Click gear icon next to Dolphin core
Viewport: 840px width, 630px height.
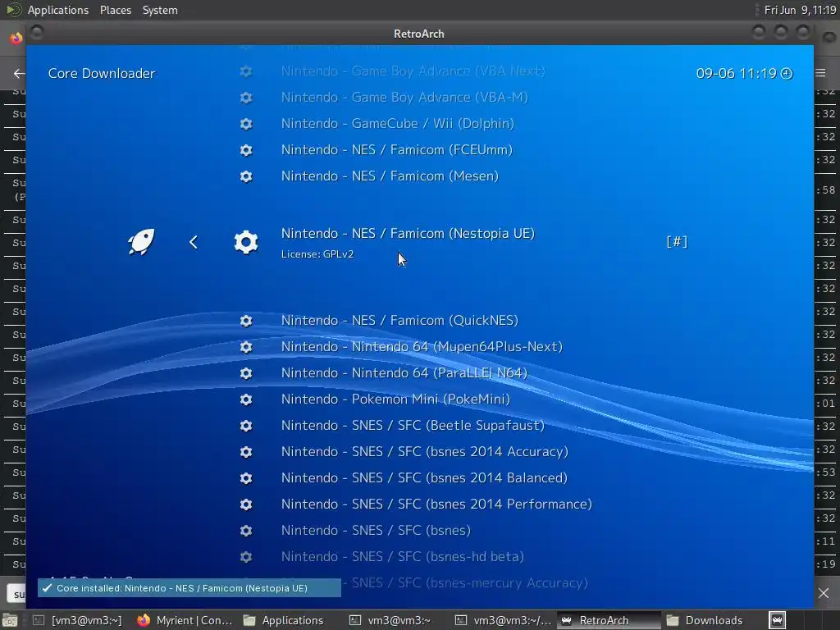click(246, 124)
